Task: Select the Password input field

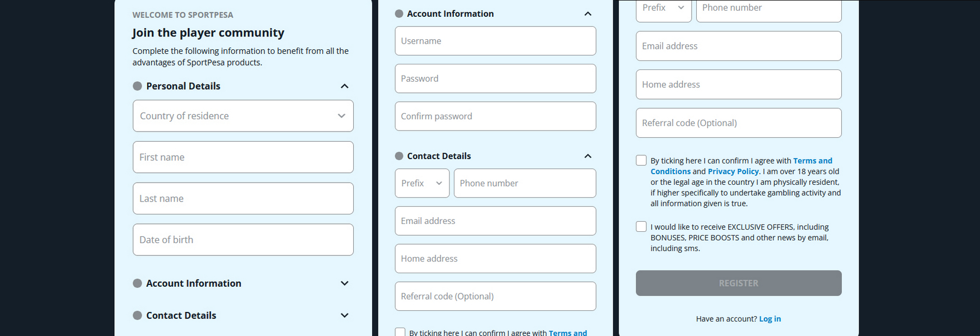Action: click(x=495, y=78)
